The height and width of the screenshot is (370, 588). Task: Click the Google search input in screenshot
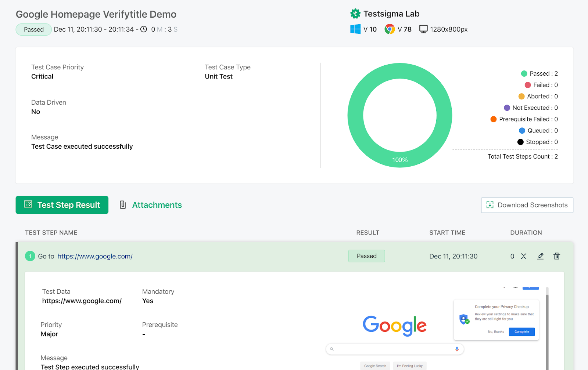pyautogui.click(x=395, y=349)
